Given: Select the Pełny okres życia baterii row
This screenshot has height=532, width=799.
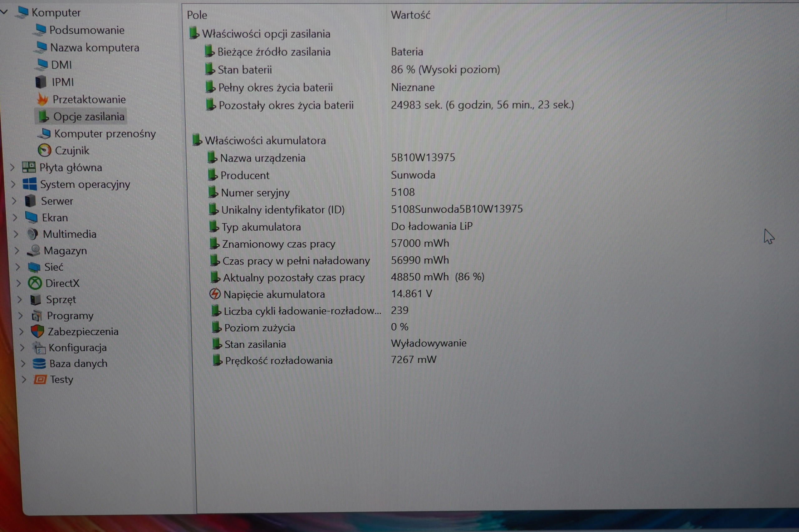Looking at the screenshot, I should (276, 87).
